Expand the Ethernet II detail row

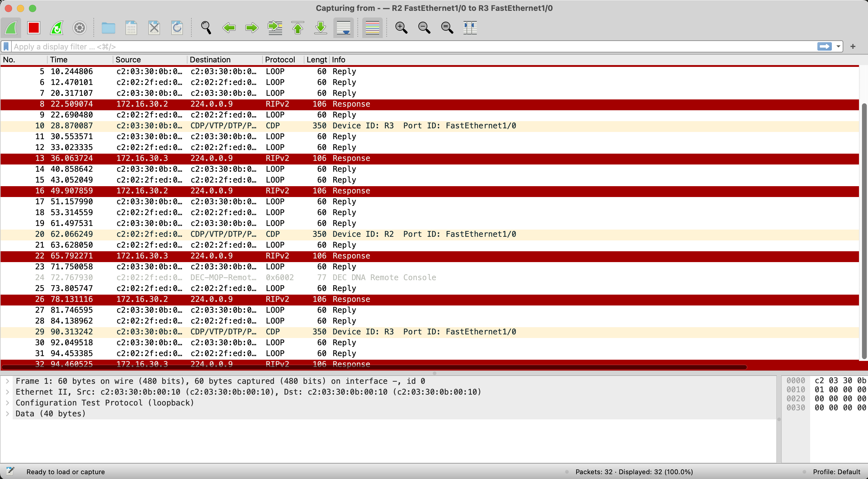point(8,392)
